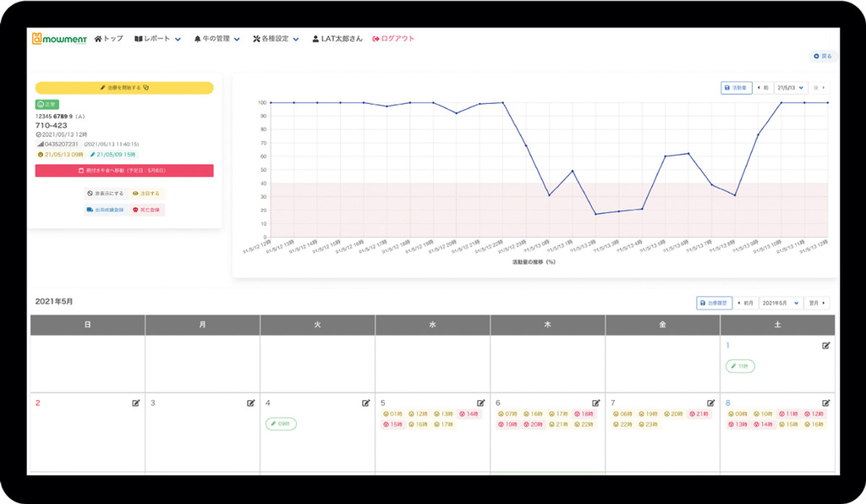Image resolution: width=866 pixels, height=504 pixels.
Task: Open the edit icon for May 6
Action: tap(596, 403)
